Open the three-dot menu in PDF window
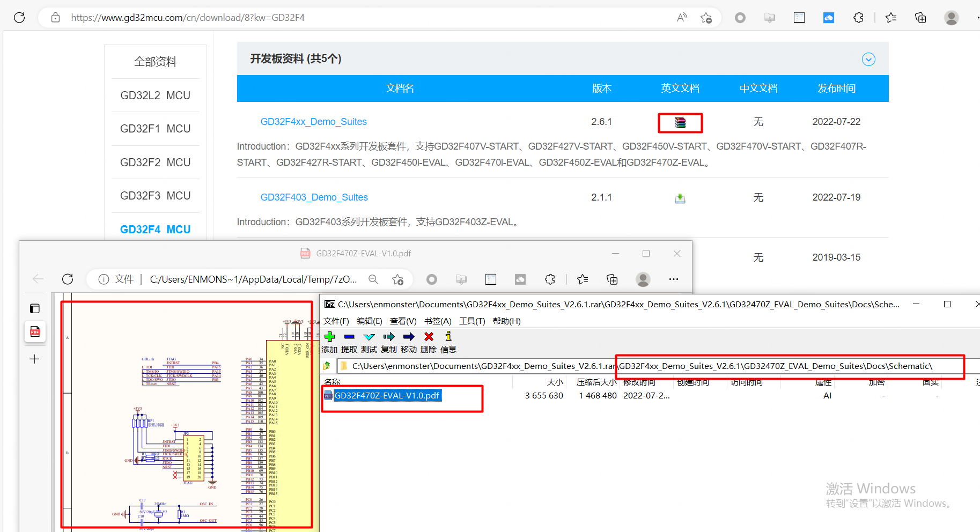 (x=674, y=279)
